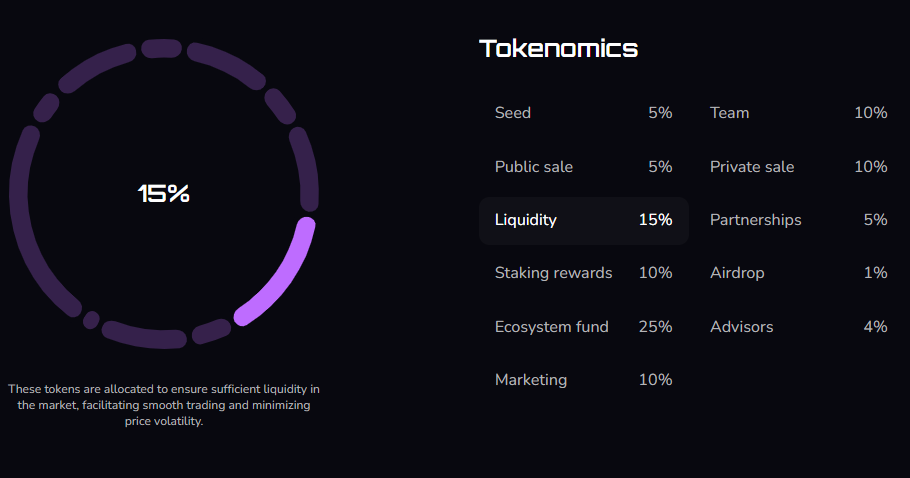Choose the Staking rewards entry

(x=583, y=273)
